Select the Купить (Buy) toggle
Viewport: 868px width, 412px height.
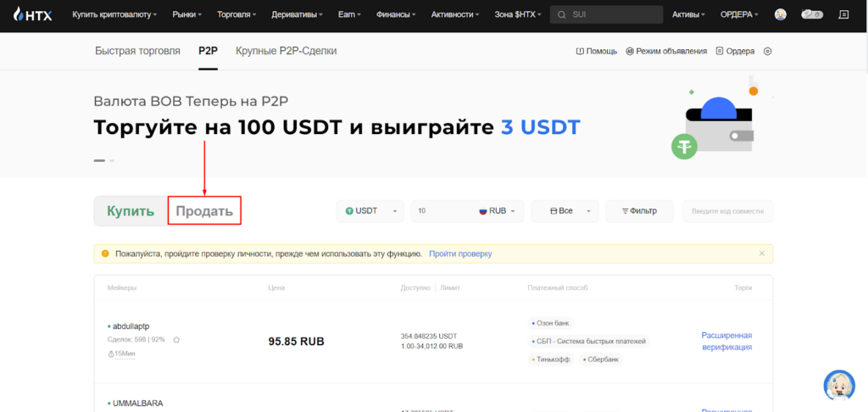pos(131,211)
